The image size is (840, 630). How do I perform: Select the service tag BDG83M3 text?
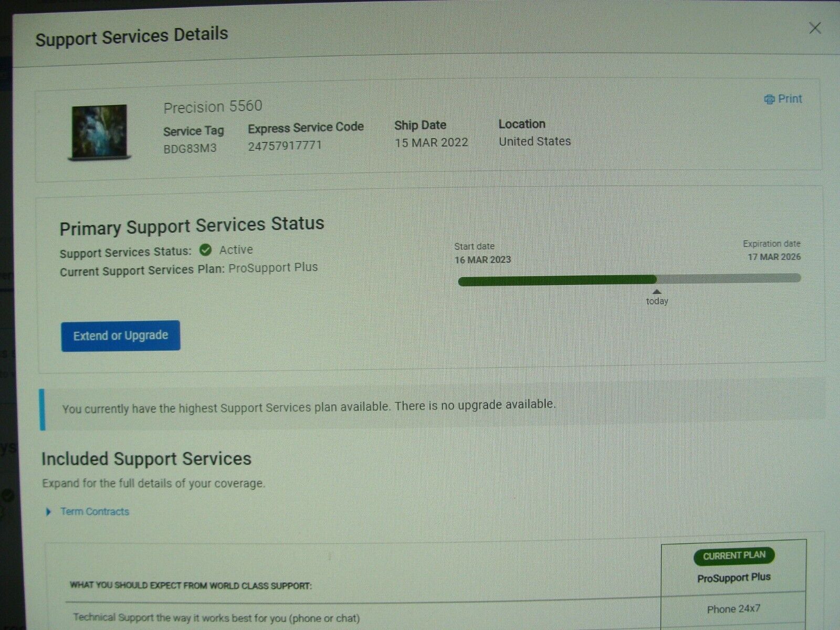(190, 148)
